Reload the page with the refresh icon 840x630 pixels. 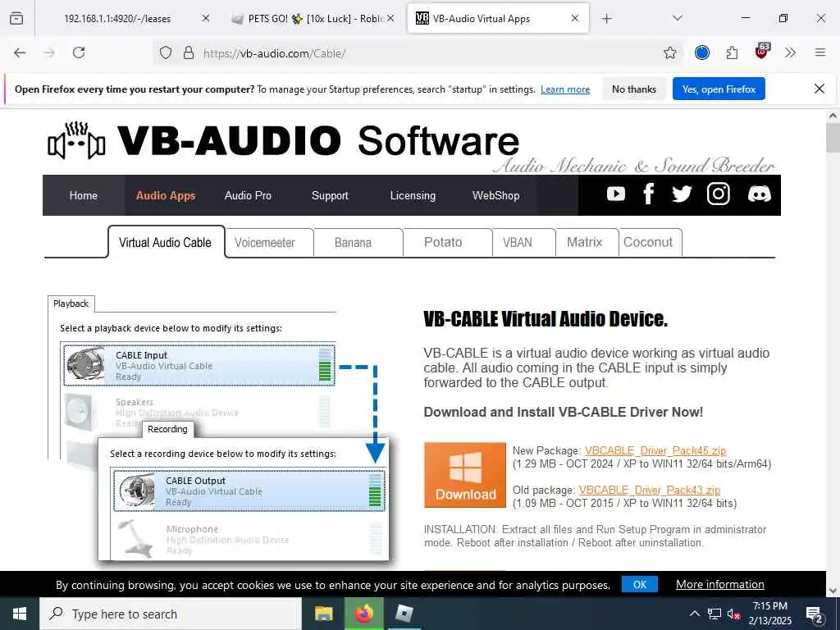tap(79, 52)
